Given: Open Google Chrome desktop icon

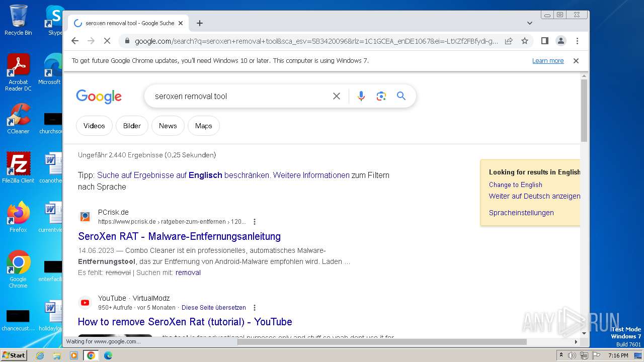Looking at the screenshot, I should [x=18, y=269].
